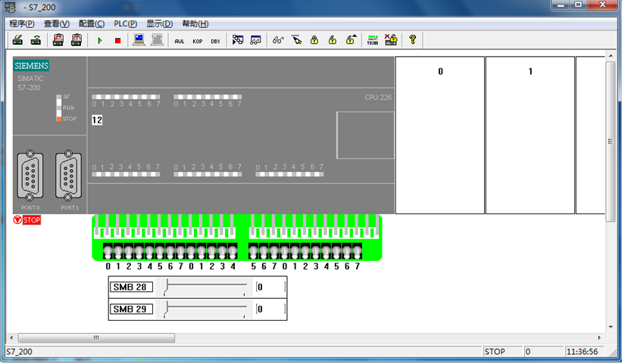
Task: Click the SMB 29 value field
Action: click(270, 309)
